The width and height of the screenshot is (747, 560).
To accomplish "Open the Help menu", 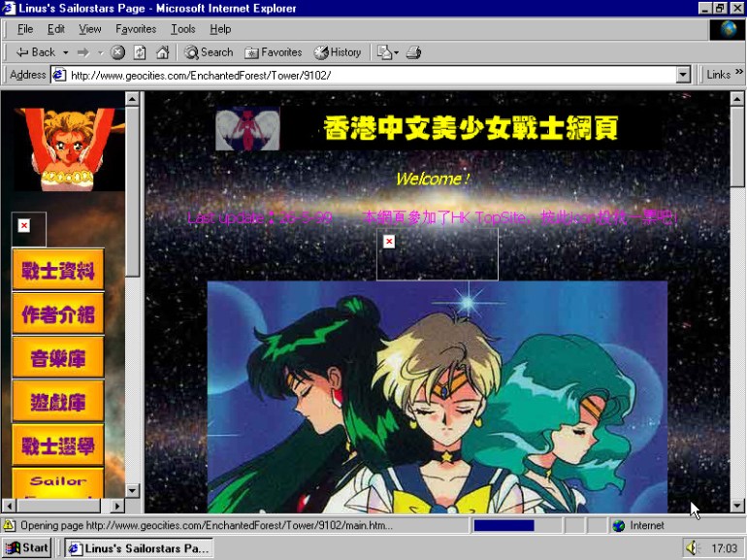I will pyautogui.click(x=220, y=29).
